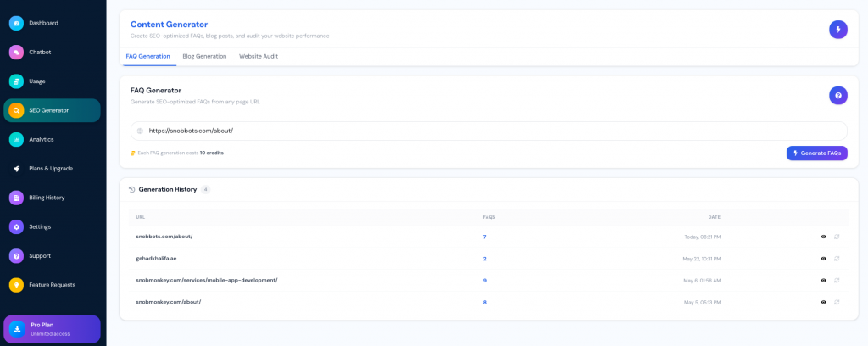Go to Usage sidebar icon
This screenshot has width=868, height=346.
tap(17, 81)
